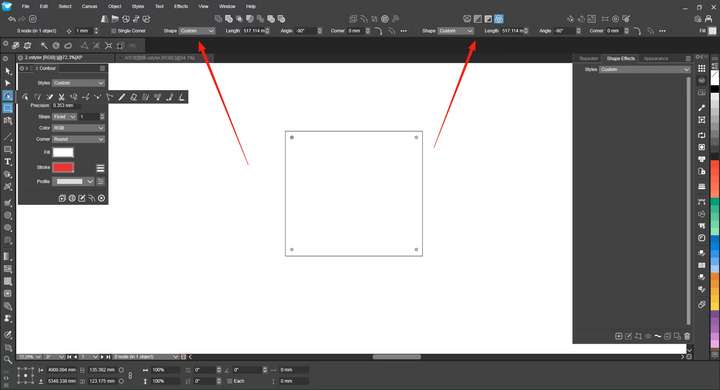
Task: Click the stroke lines icon beside red Stroke swatch
Action: click(x=100, y=168)
